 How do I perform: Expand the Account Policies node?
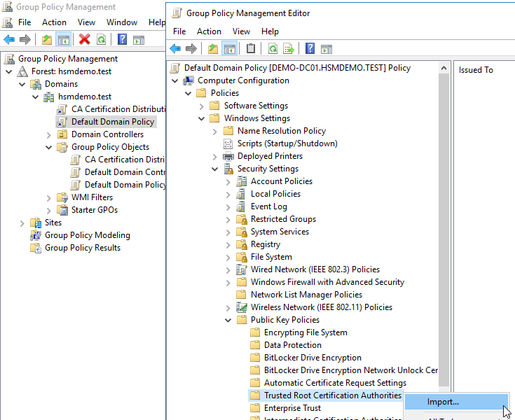coord(228,181)
